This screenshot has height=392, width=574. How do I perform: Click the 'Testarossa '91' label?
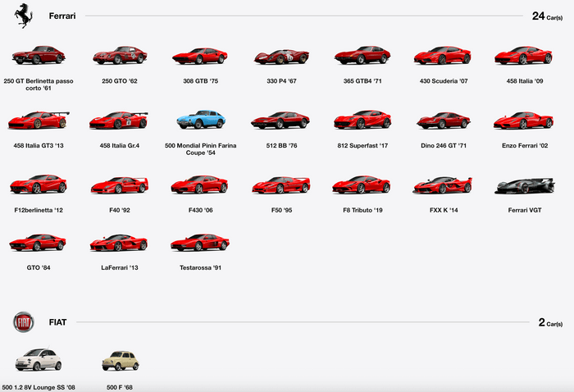click(x=201, y=267)
